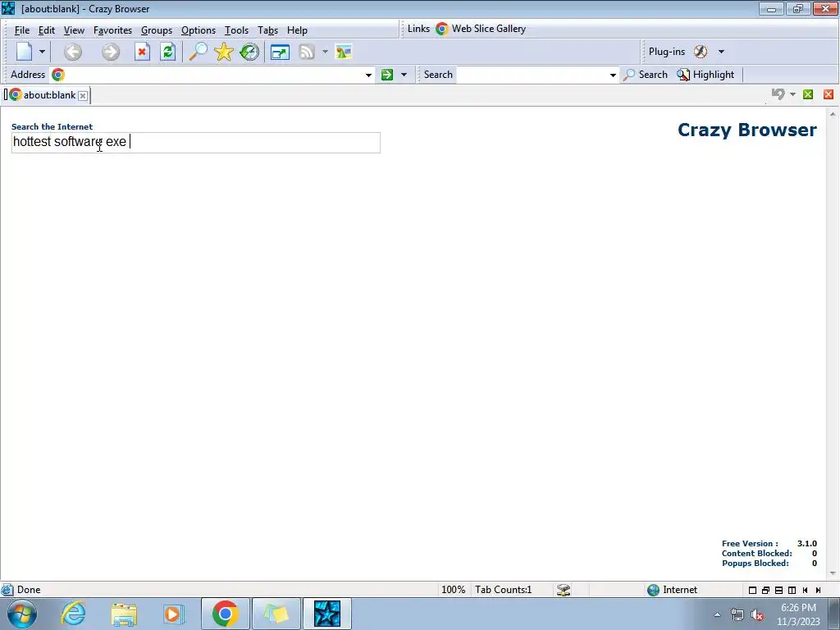Image resolution: width=840 pixels, height=630 pixels.
Task: Click the network connection status bar icon
Action: point(563,590)
